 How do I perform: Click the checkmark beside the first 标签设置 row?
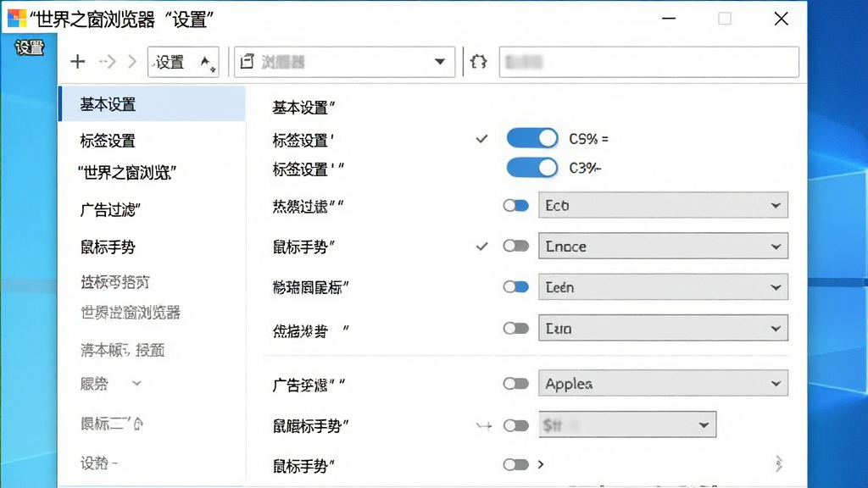point(482,139)
